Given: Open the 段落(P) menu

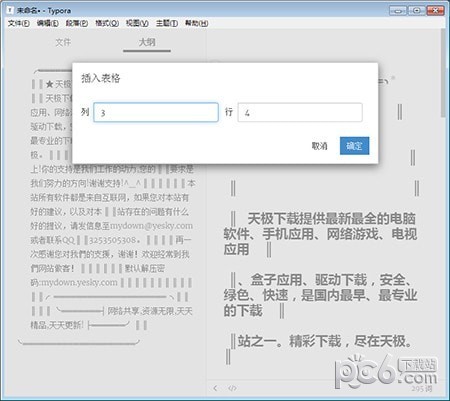Looking at the screenshot, I should (77, 23).
